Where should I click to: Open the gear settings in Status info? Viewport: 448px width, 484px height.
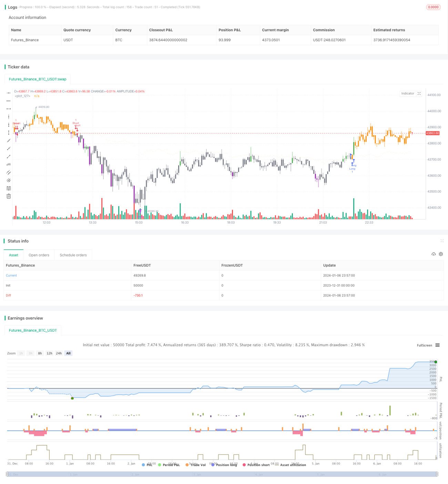(x=441, y=254)
